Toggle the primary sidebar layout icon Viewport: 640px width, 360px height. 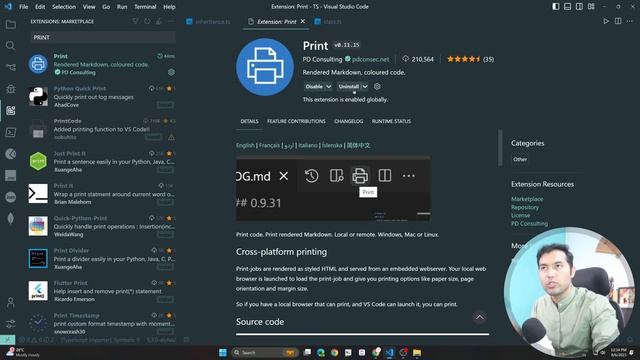pos(556,7)
